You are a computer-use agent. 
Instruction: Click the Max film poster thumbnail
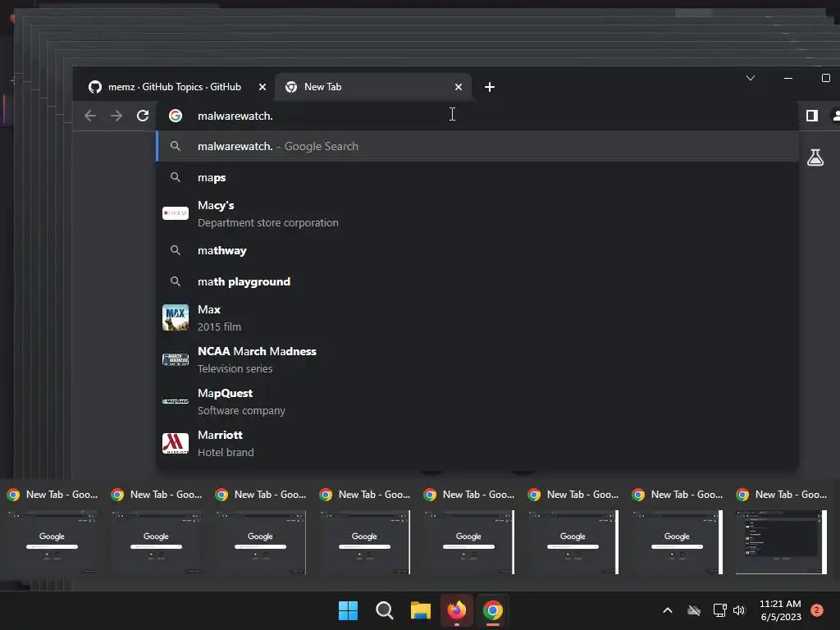click(x=176, y=317)
